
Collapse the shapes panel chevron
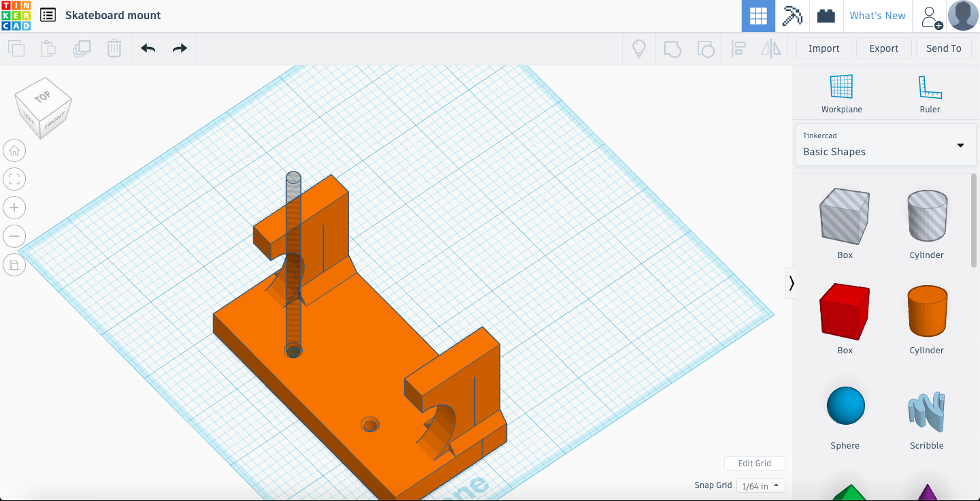coord(791,282)
